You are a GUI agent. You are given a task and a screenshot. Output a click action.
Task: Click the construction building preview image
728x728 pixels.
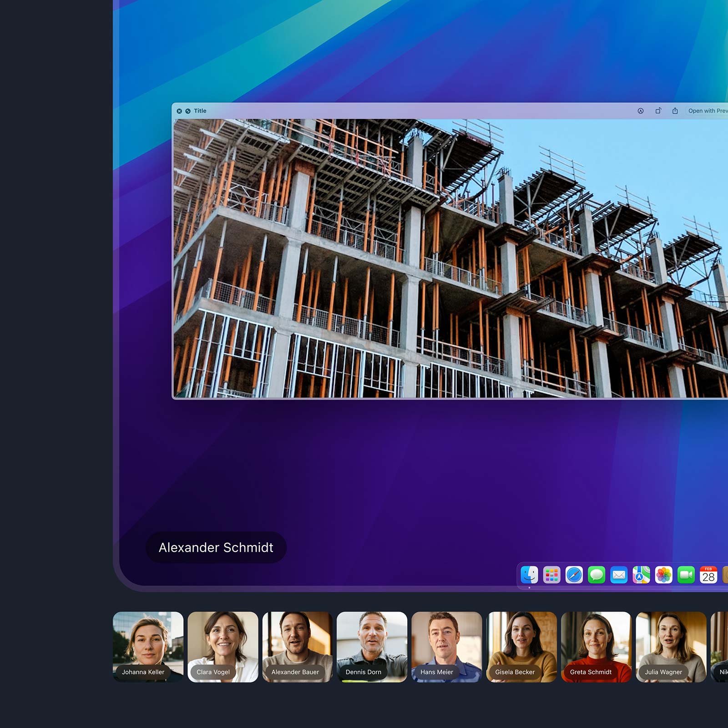pos(450,258)
